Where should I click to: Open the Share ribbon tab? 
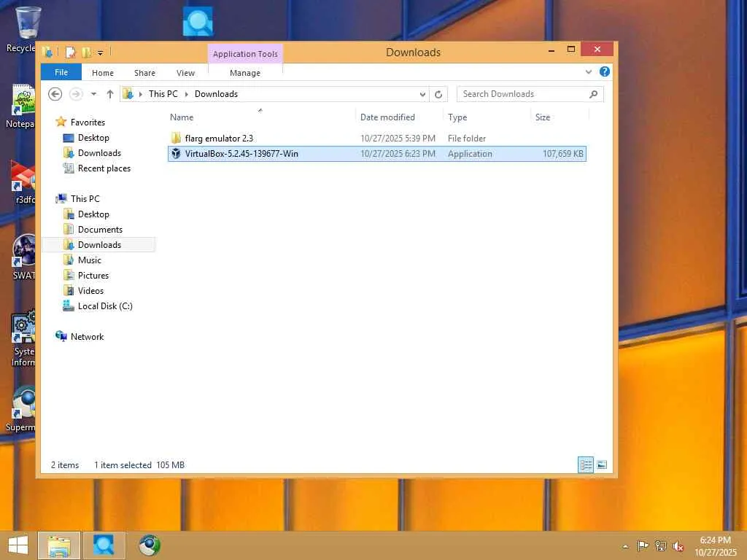(145, 73)
